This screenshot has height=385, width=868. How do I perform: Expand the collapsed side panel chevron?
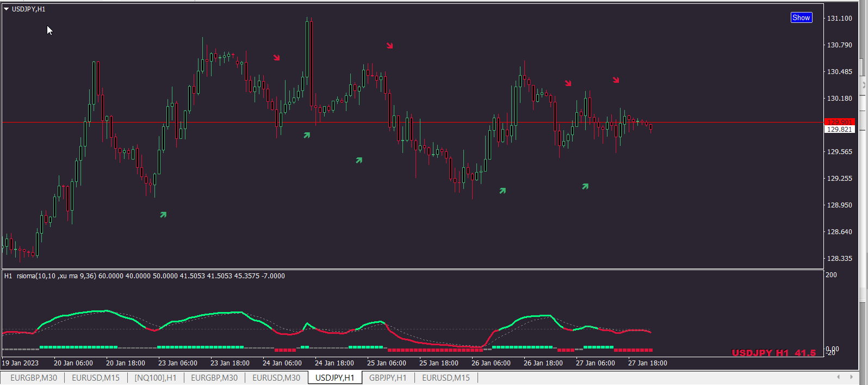864,85
